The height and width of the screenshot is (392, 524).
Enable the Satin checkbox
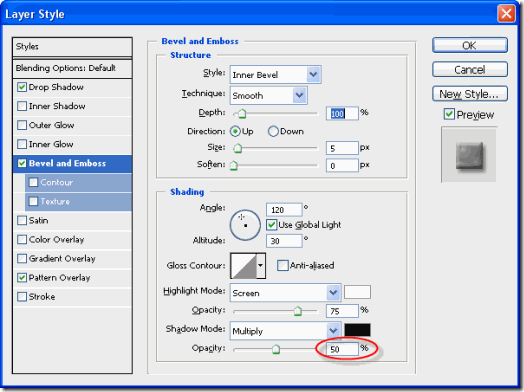pyautogui.click(x=22, y=221)
